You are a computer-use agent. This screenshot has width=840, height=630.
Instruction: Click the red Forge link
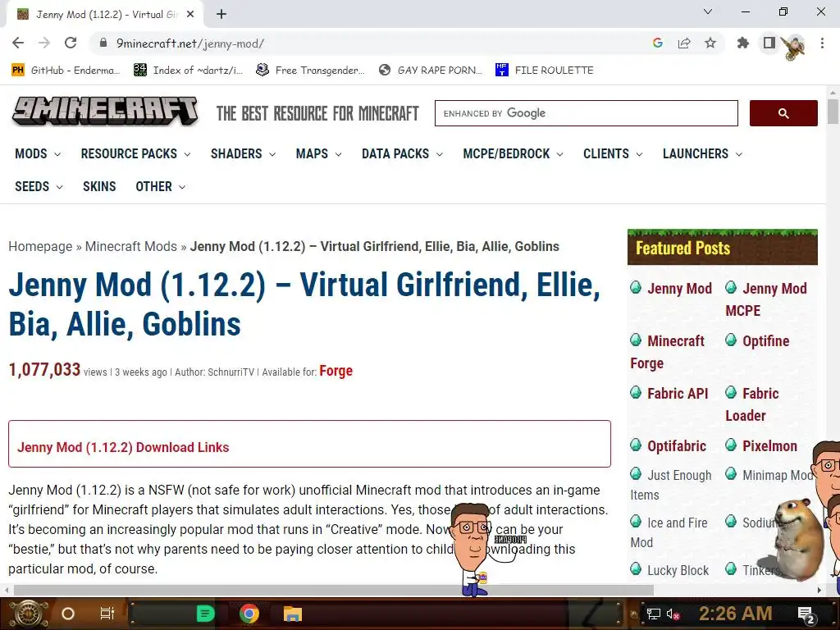pyautogui.click(x=336, y=371)
